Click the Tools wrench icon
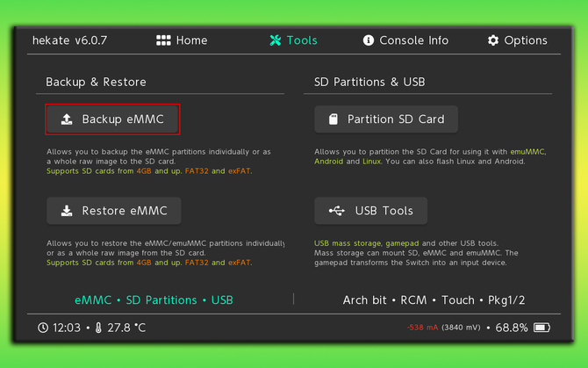588x368 pixels. [x=276, y=40]
